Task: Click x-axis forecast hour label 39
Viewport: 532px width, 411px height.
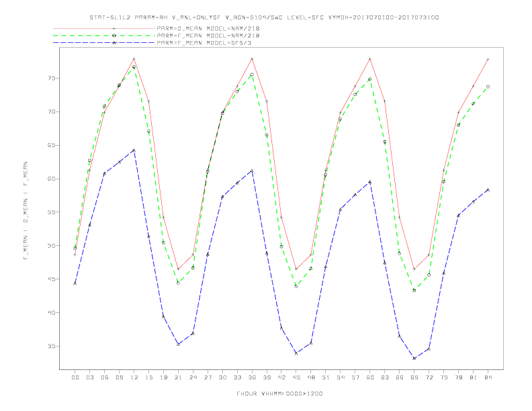Action: click(267, 377)
